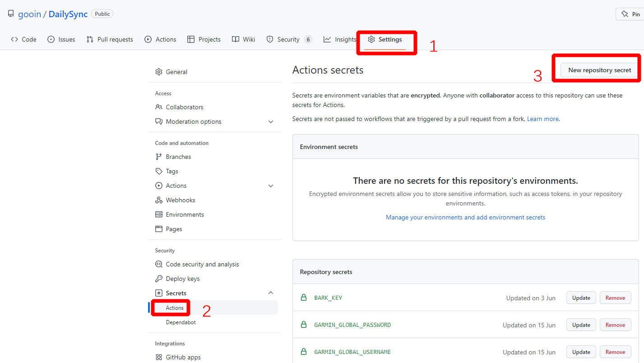This screenshot has height=363, width=644.
Task: Click the Webhooks icon in sidebar
Action: (159, 200)
